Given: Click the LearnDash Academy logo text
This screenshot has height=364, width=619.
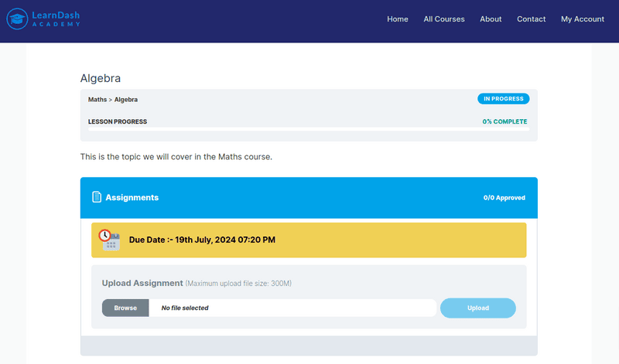Looking at the screenshot, I should coord(56,19).
